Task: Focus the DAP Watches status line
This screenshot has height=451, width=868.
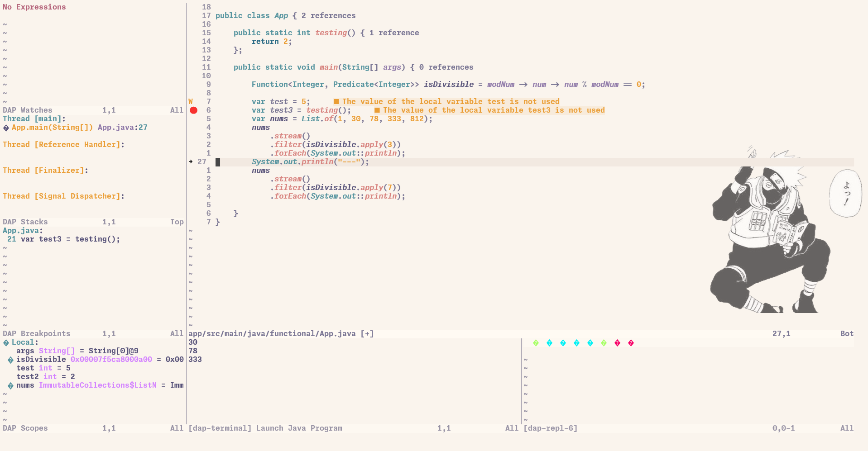Action: pos(93,110)
